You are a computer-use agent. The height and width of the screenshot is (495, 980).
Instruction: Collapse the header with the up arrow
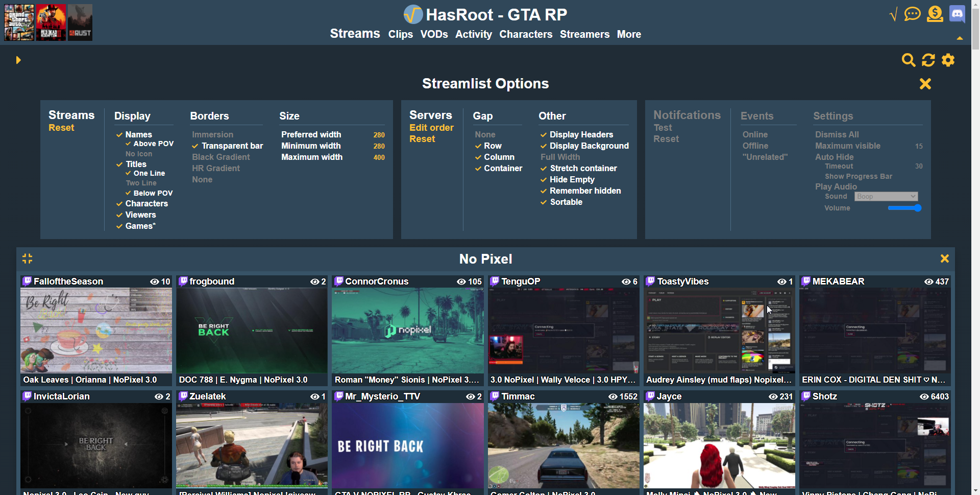[960, 38]
